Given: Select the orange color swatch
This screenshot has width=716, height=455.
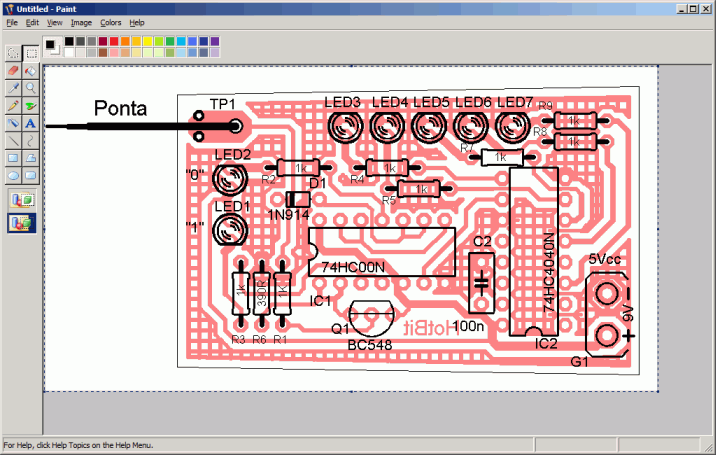Looking at the screenshot, I should pos(125,42).
